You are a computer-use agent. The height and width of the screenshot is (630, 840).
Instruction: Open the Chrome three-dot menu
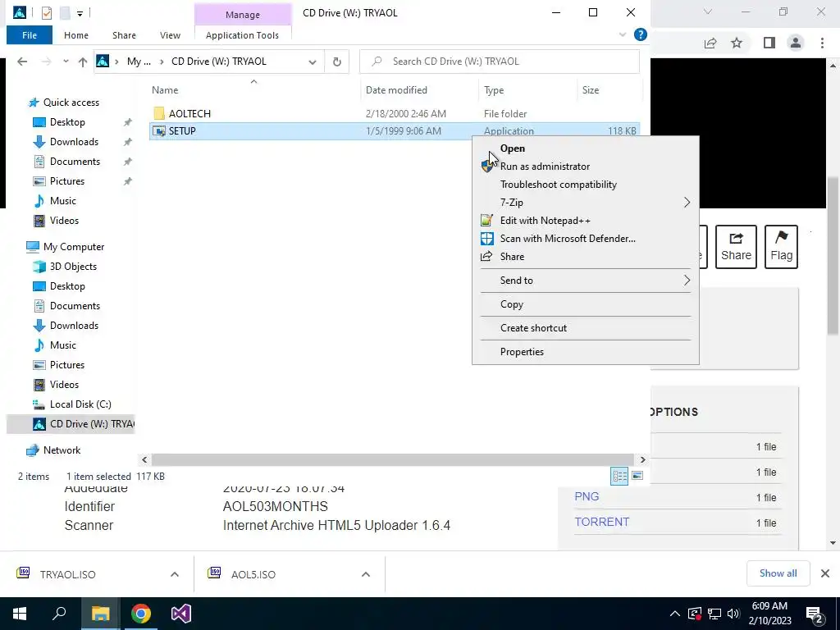(822, 43)
